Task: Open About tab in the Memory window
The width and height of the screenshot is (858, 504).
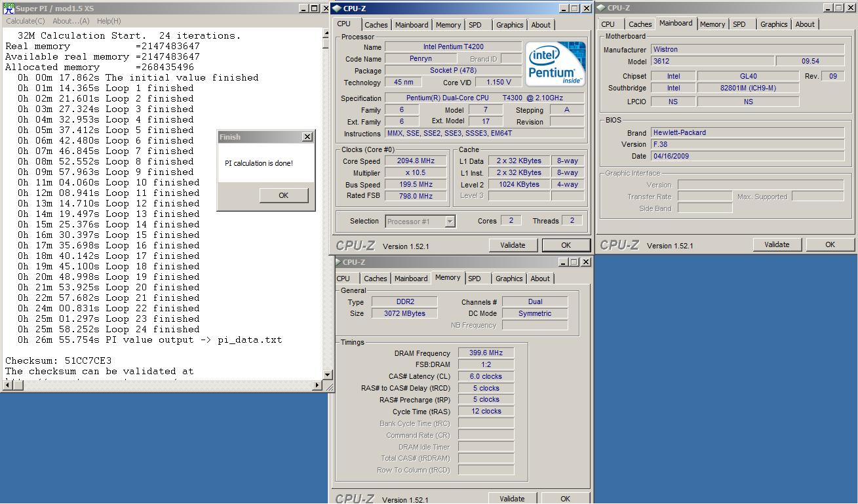Action: 540,279
